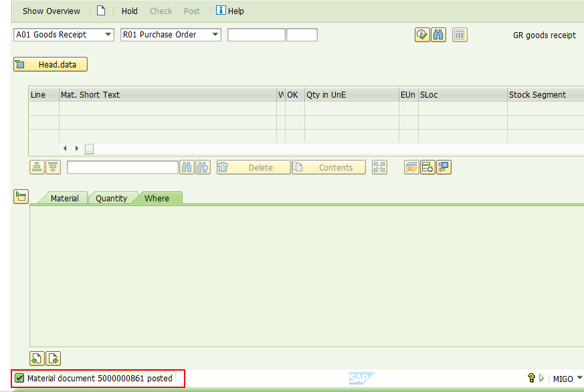Toggle the Head.data section open

(50, 64)
